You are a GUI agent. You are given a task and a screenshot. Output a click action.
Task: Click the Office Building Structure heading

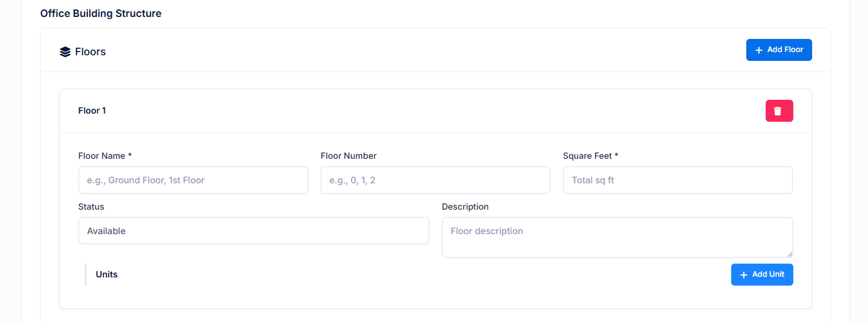point(100,13)
